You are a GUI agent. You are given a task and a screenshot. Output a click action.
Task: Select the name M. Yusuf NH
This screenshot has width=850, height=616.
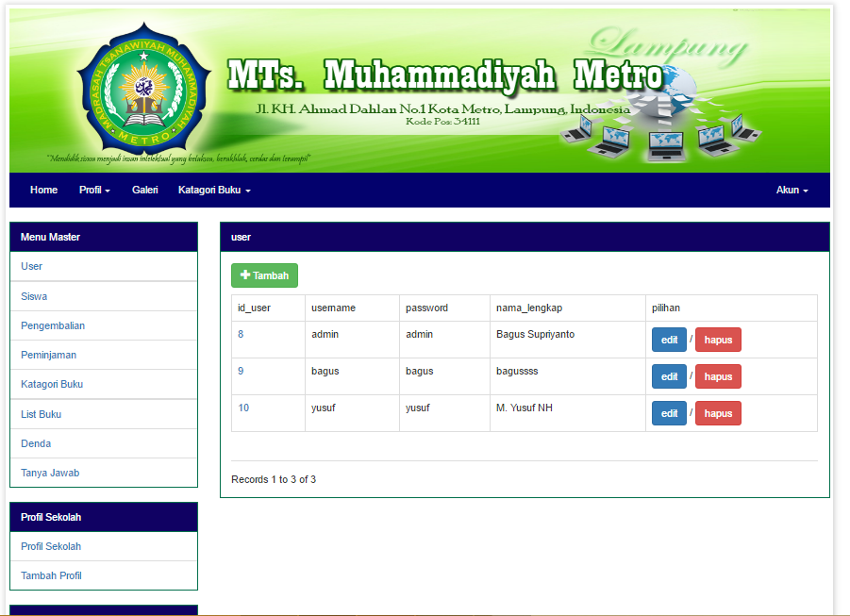[525, 408]
